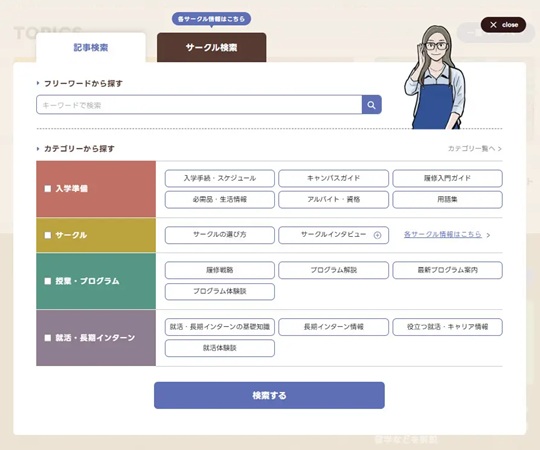Toggle the 入学準備 category checkbox
Viewport: 540px width, 450px height.
48,189
